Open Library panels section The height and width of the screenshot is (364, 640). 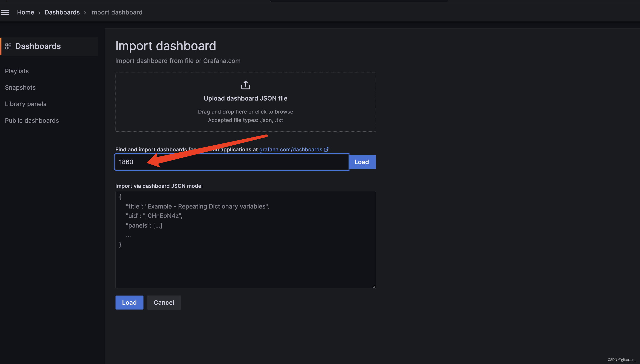pyautogui.click(x=26, y=104)
